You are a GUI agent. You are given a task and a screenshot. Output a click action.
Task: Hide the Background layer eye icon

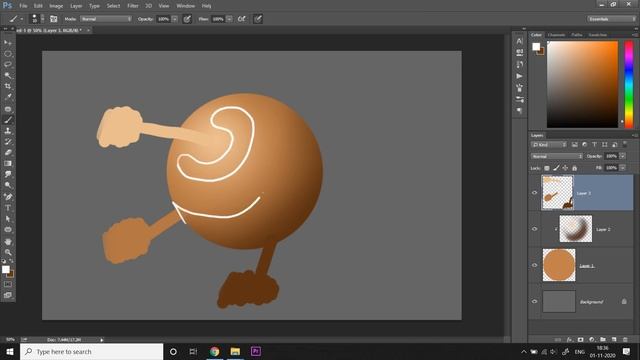[534, 302]
